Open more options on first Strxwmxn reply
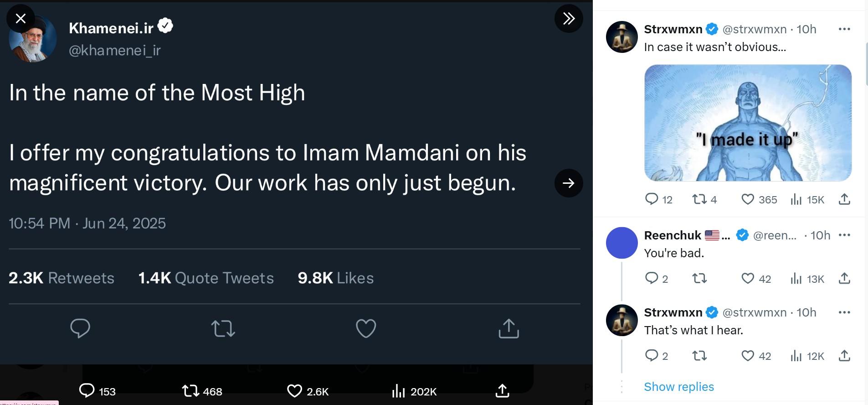 click(x=844, y=29)
